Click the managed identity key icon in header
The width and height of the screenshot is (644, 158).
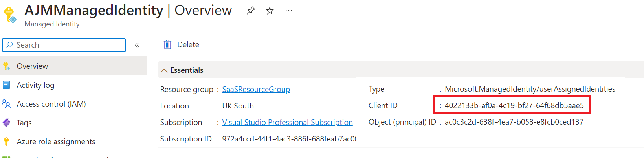pyautogui.click(x=10, y=15)
